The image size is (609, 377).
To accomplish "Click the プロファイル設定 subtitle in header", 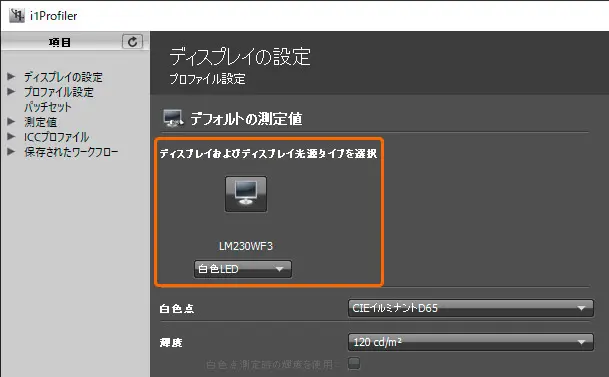I will tap(207, 79).
